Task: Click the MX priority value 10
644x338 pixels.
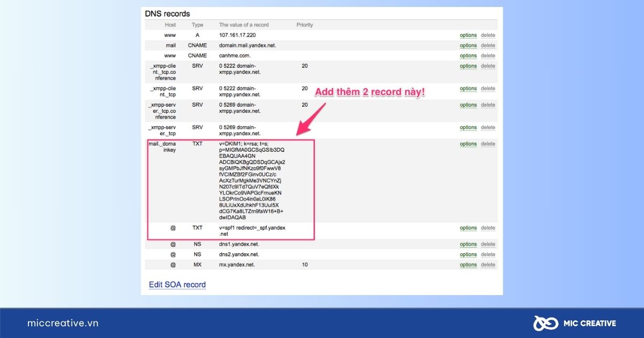Action: click(305, 264)
